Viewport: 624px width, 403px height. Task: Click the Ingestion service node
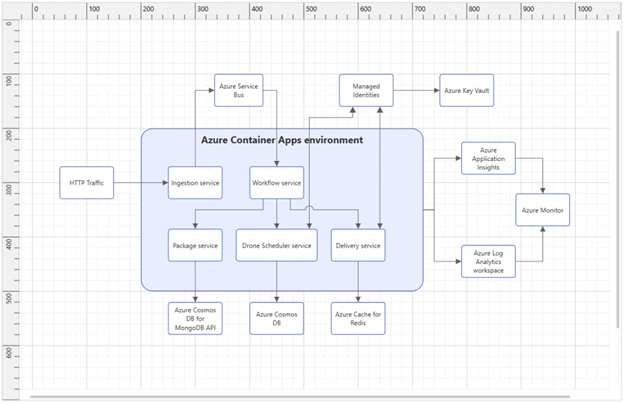[x=195, y=182]
